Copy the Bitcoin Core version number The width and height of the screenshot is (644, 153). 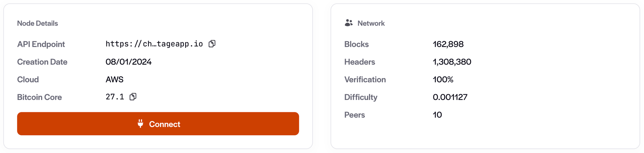133,97
